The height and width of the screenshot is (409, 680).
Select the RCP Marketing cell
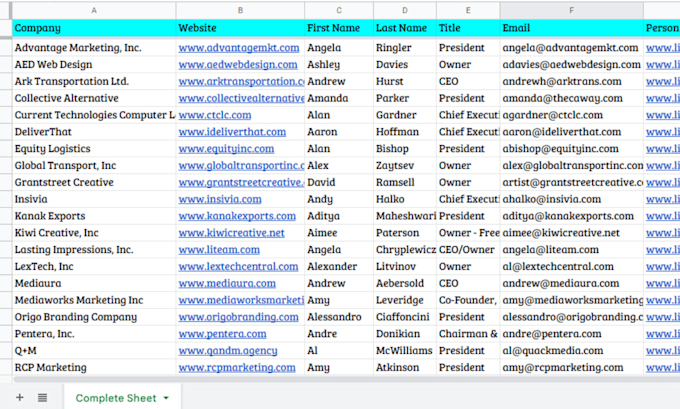click(x=94, y=367)
